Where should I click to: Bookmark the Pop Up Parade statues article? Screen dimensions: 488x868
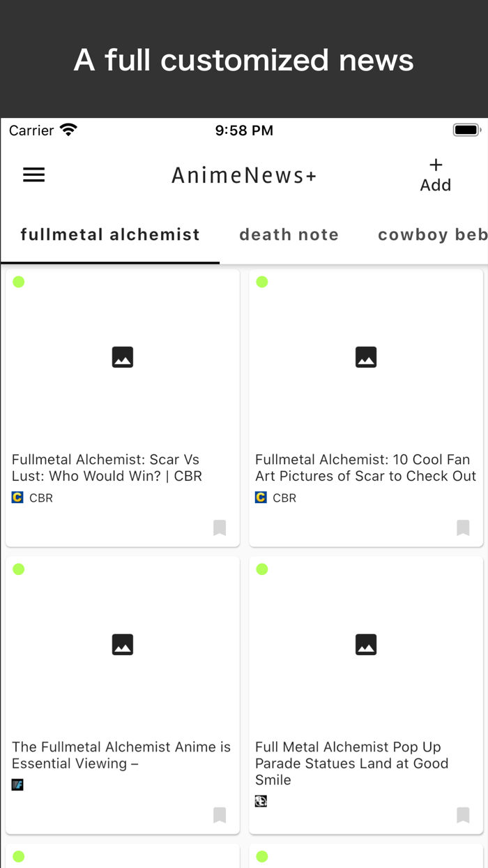pyautogui.click(x=463, y=816)
